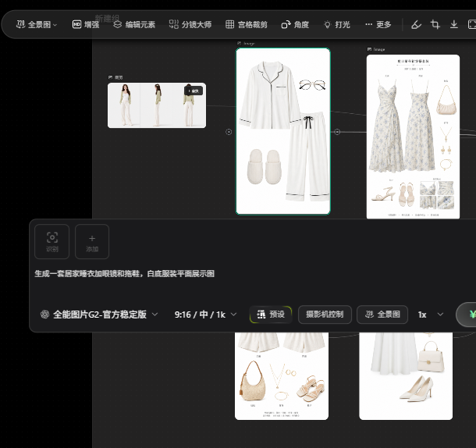The height and width of the screenshot is (448, 476).
Task: Click left connector port of pajama node
Action: 229,132
